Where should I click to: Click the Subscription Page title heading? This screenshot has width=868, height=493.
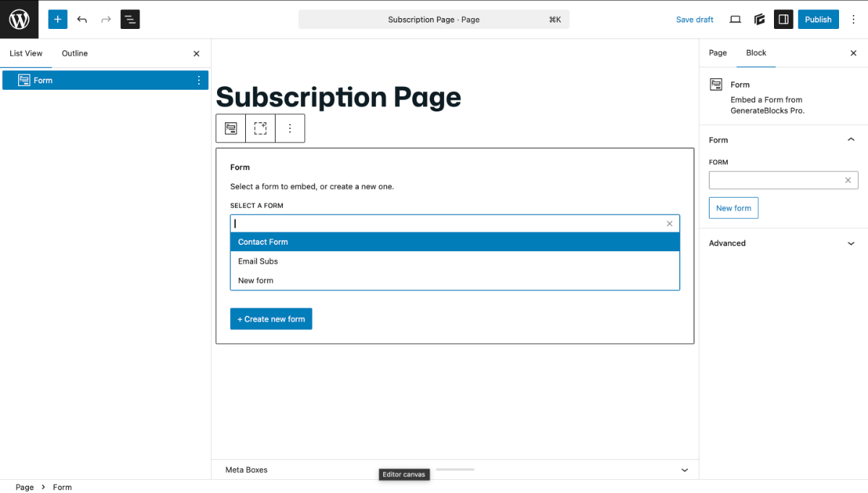pyautogui.click(x=339, y=97)
